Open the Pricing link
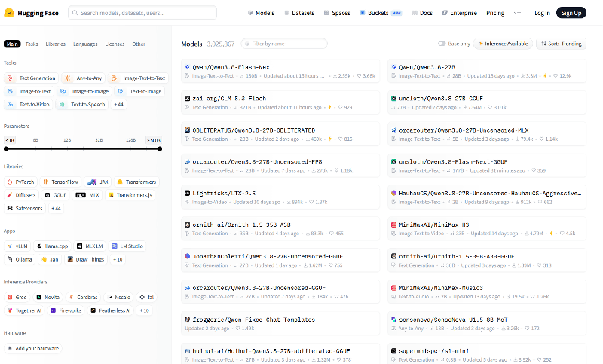 [x=495, y=13]
